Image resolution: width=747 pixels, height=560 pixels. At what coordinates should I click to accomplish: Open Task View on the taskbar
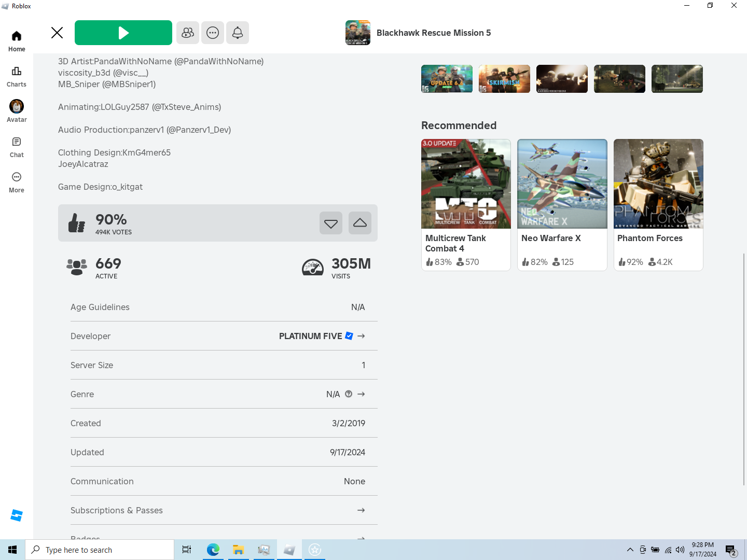187,550
